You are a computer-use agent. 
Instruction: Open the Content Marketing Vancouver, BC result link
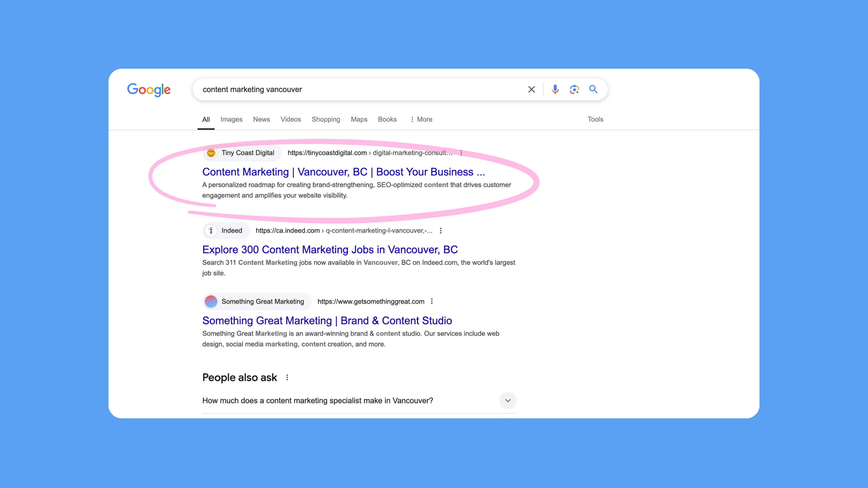[x=344, y=172]
